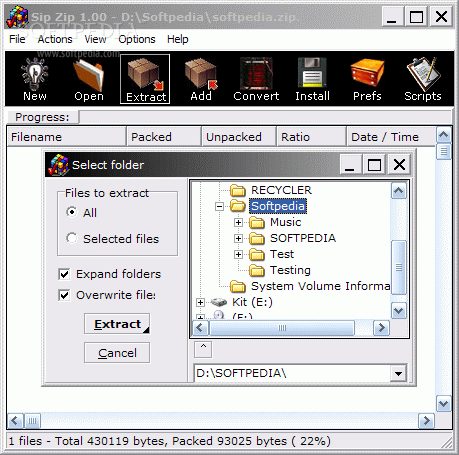Screen dimensions: 459x455
Task: Select the RECYCLER folder label in the tree
Action: pos(281,190)
